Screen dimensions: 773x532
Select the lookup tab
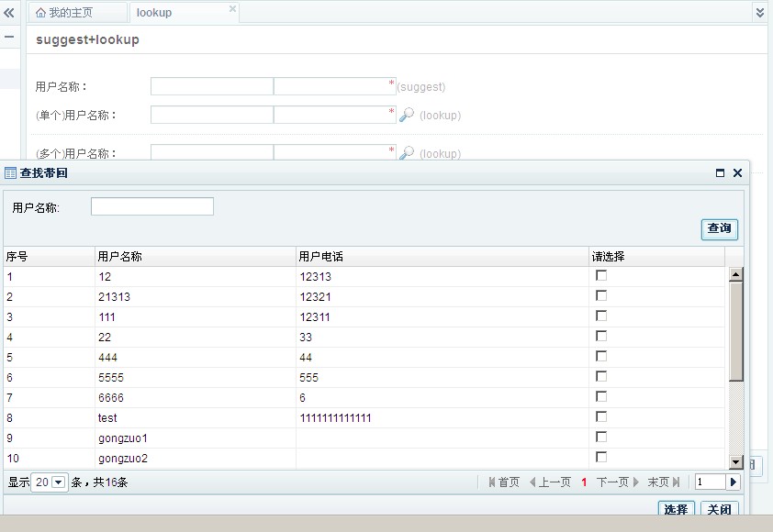pos(153,12)
